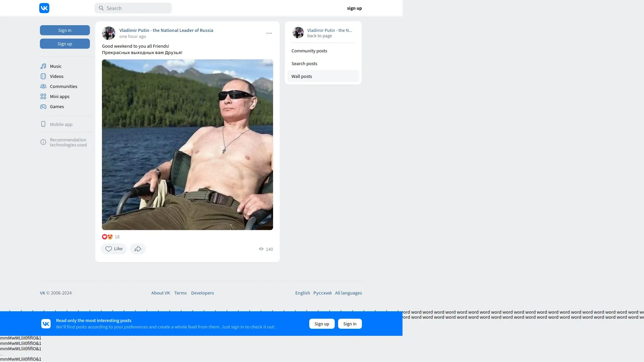Open the All languages list
The height and width of the screenshot is (362, 644).
(348, 293)
